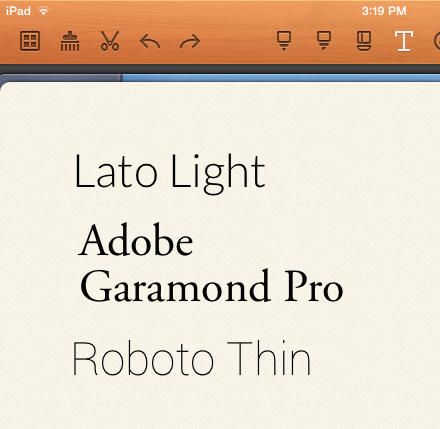440x429 pixels.
Task: Tap the clear page brush icon
Action: (x=70, y=41)
